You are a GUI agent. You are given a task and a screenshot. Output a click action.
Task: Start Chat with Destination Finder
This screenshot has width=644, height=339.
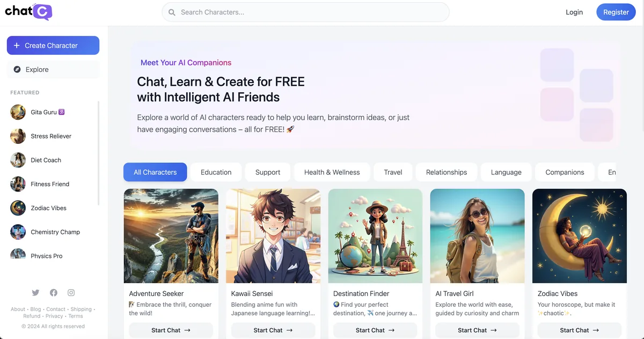tap(375, 330)
